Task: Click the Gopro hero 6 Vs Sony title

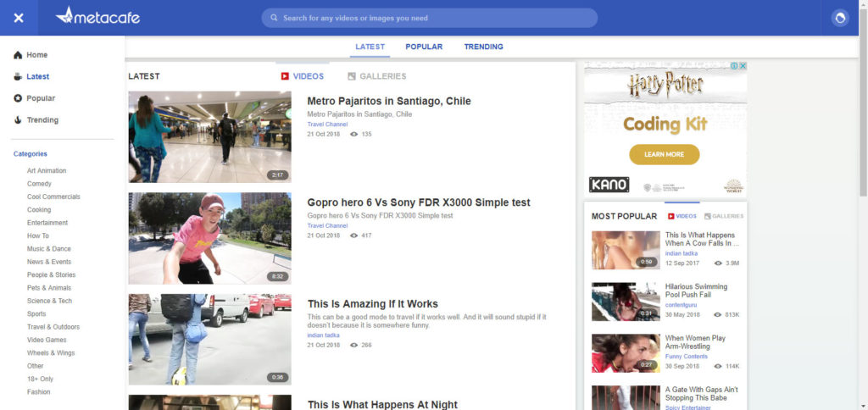Action: coord(419,202)
